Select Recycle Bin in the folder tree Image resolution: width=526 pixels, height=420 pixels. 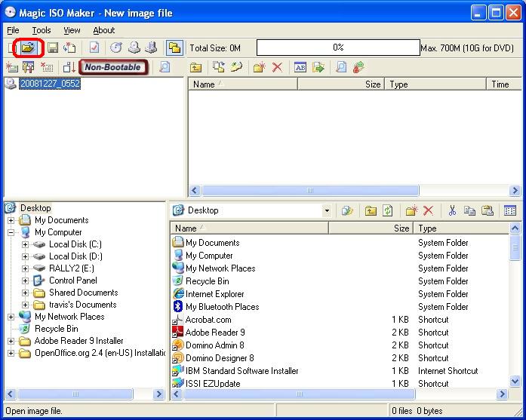coord(57,329)
